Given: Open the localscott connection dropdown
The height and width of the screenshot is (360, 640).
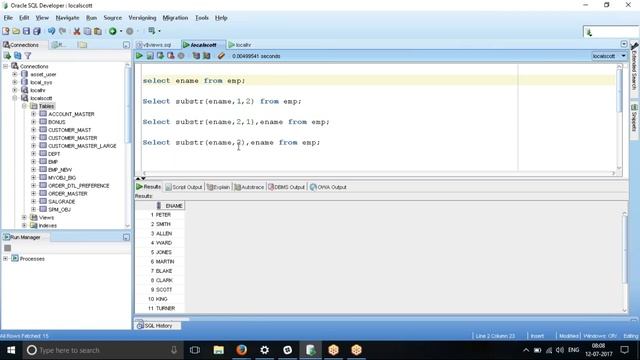Looking at the screenshot, I should (623, 56).
